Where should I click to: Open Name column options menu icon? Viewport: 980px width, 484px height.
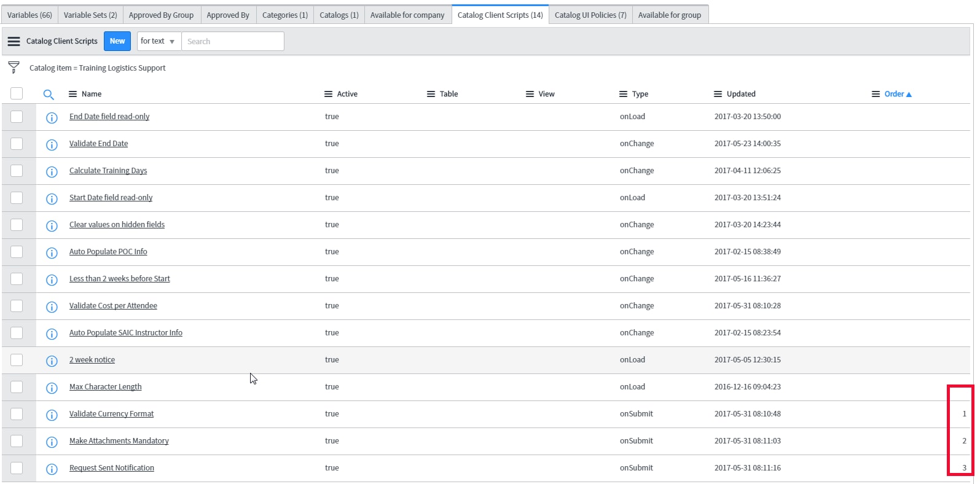tap(73, 94)
